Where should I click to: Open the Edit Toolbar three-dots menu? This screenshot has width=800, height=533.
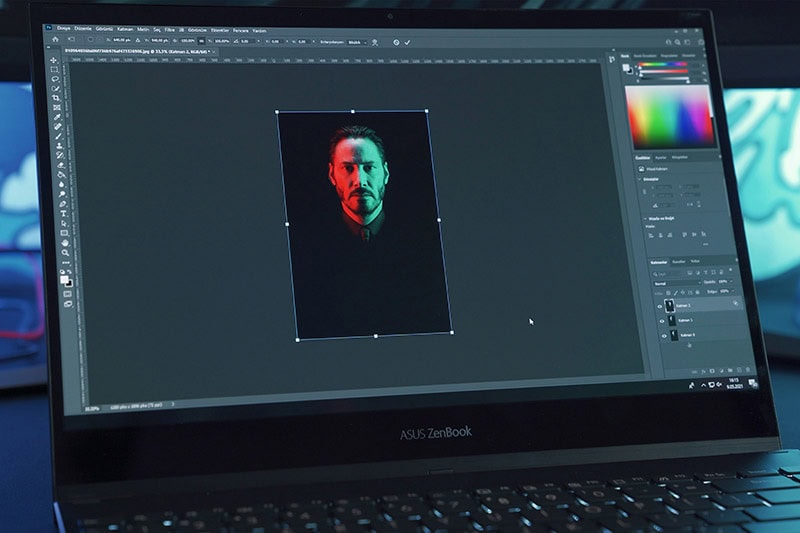coord(66,263)
